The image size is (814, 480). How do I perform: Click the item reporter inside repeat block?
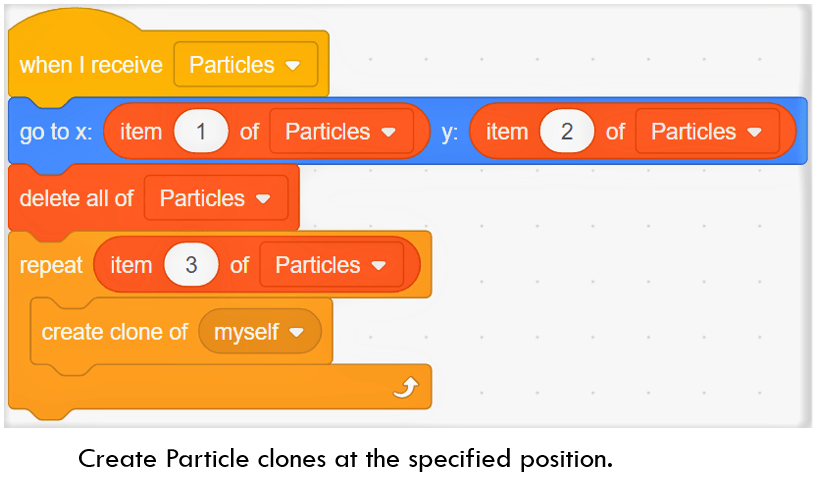click(130, 265)
